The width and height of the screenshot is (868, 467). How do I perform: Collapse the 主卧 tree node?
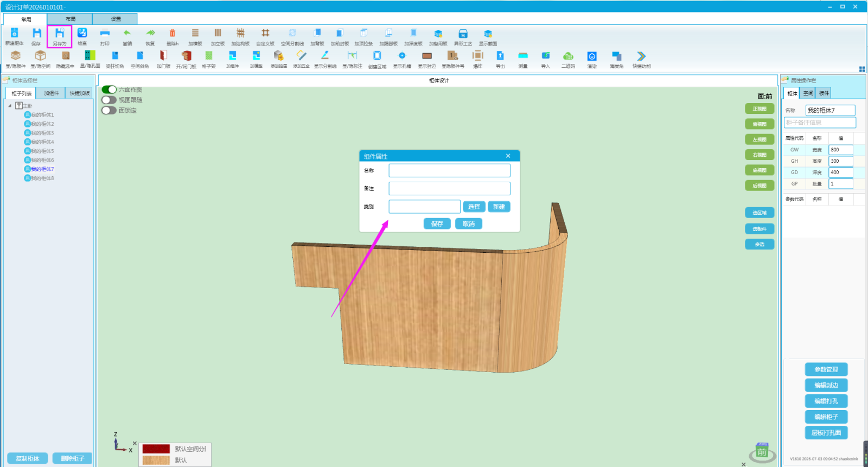(10, 106)
